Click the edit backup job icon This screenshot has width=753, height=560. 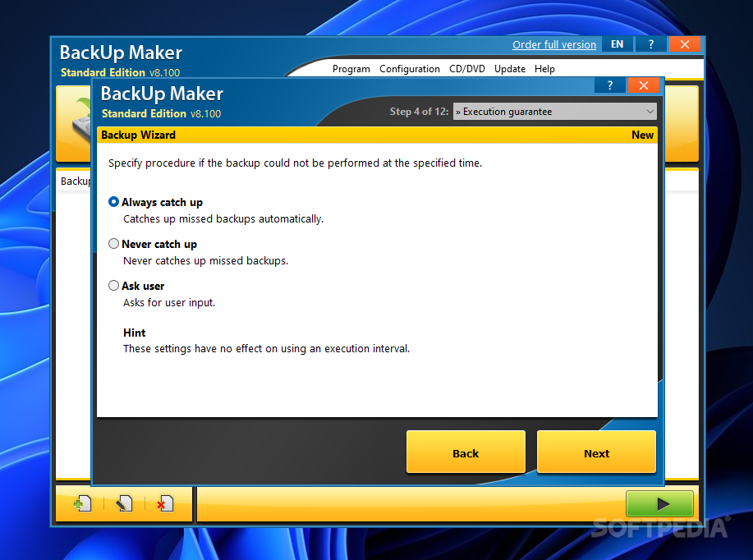(124, 504)
